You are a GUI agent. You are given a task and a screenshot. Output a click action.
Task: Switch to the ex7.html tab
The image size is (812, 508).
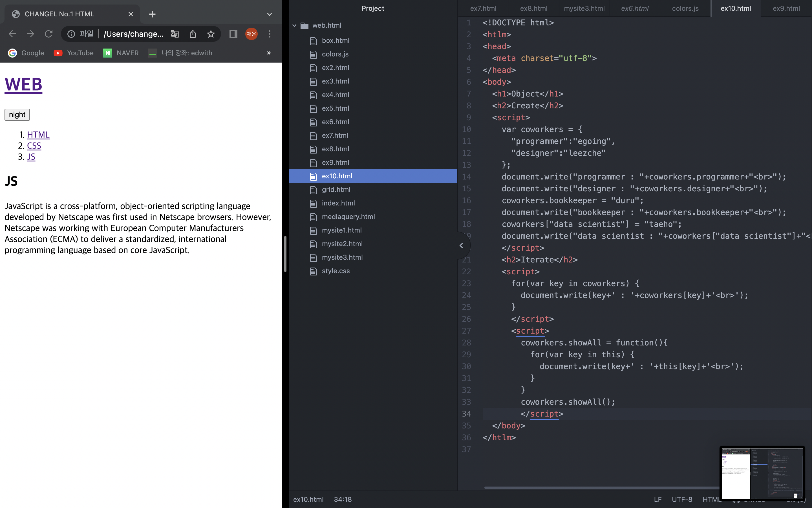point(483,8)
